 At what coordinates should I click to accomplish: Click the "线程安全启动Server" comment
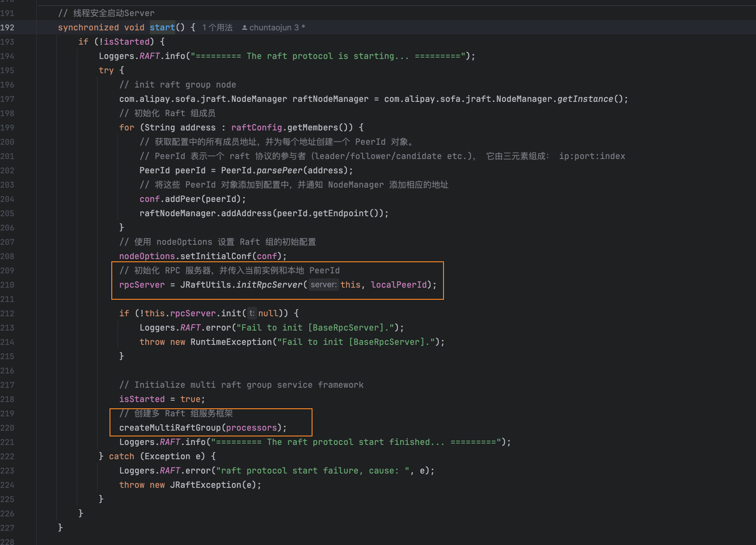click(106, 13)
